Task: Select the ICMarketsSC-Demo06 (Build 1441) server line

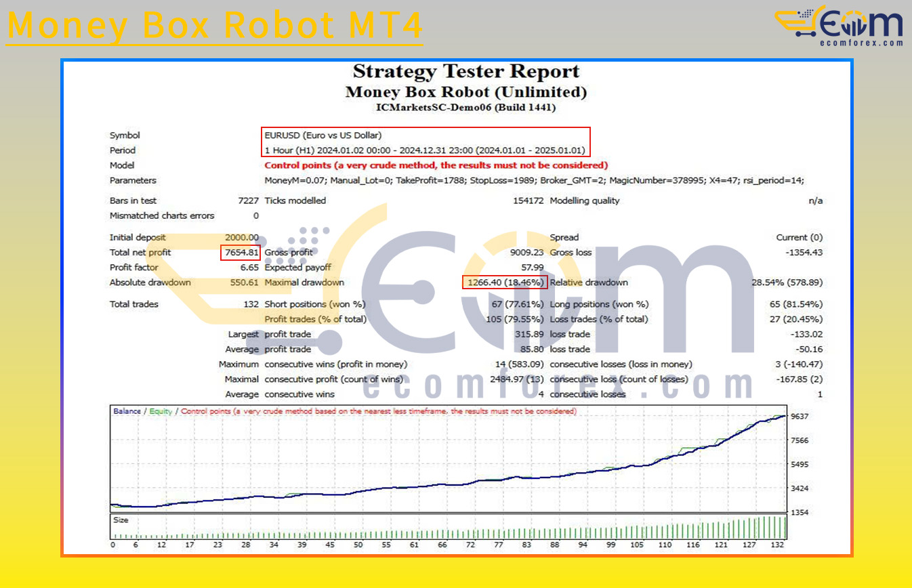Action: click(466, 107)
